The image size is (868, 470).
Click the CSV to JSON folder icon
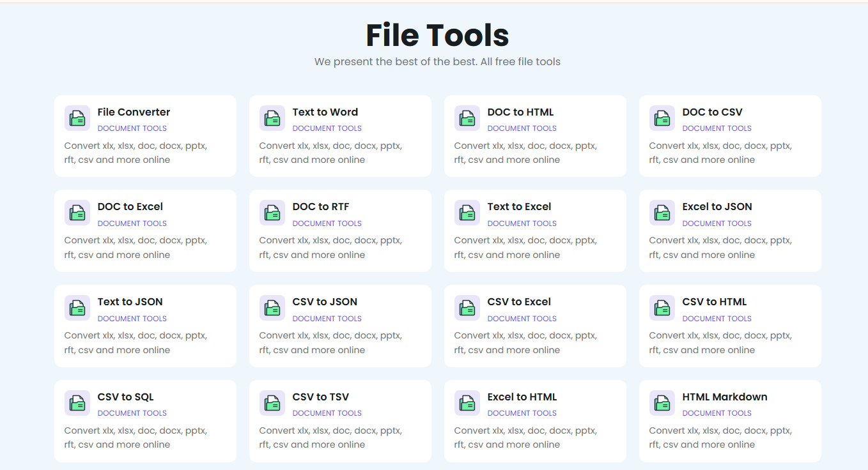272,308
